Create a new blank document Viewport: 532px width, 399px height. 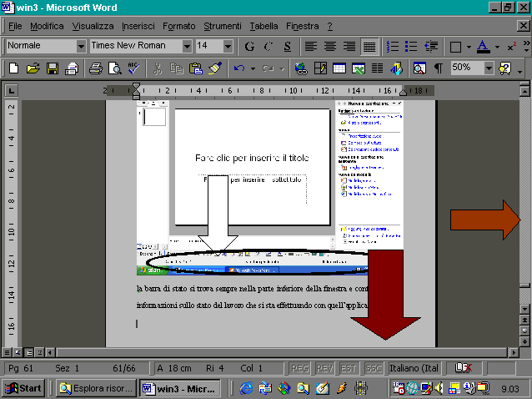(x=14, y=68)
